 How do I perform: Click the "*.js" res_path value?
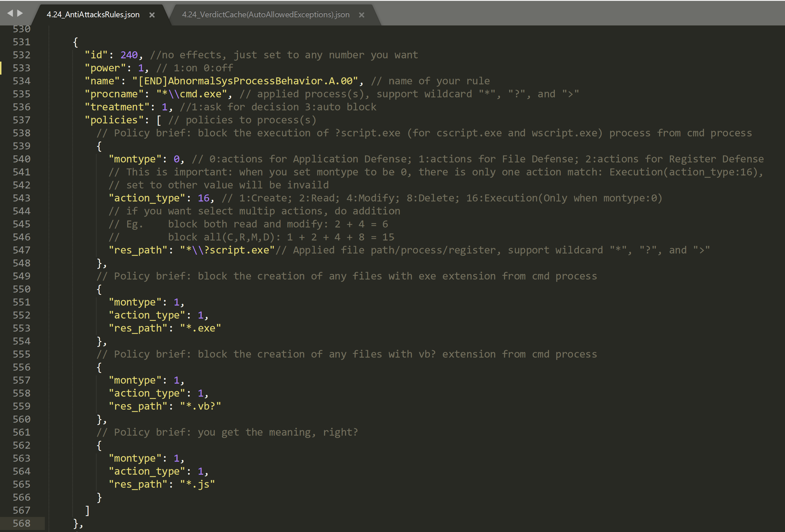pos(197,484)
